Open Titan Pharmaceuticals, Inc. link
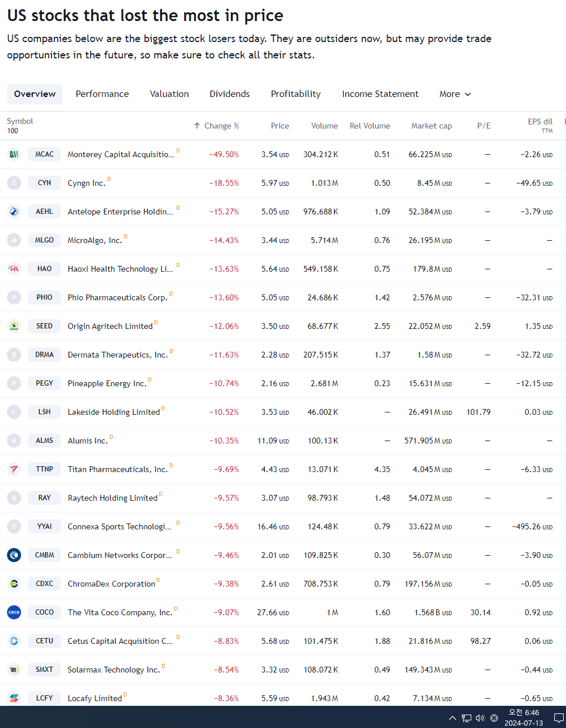This screenshot has width=566, height=728. click(x=118, y=469)
